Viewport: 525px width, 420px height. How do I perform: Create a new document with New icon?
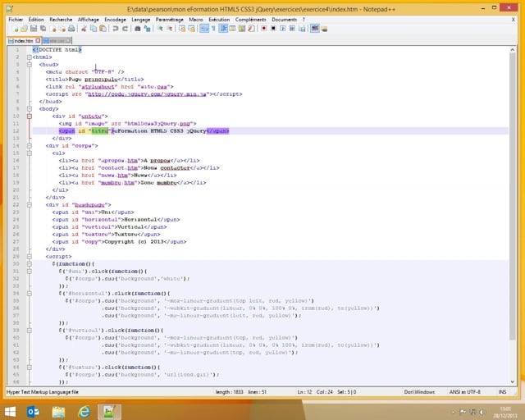coord(16,29)
